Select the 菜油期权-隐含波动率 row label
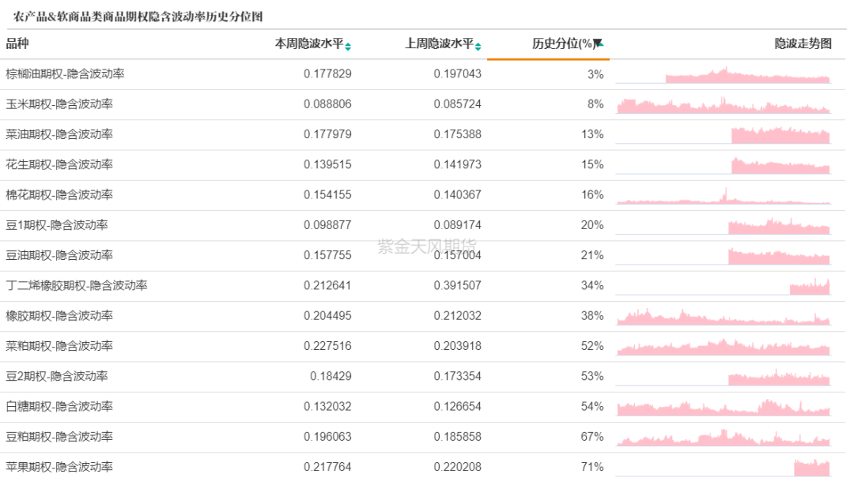This screenshot has width=854, height=504. coord(59,134)
